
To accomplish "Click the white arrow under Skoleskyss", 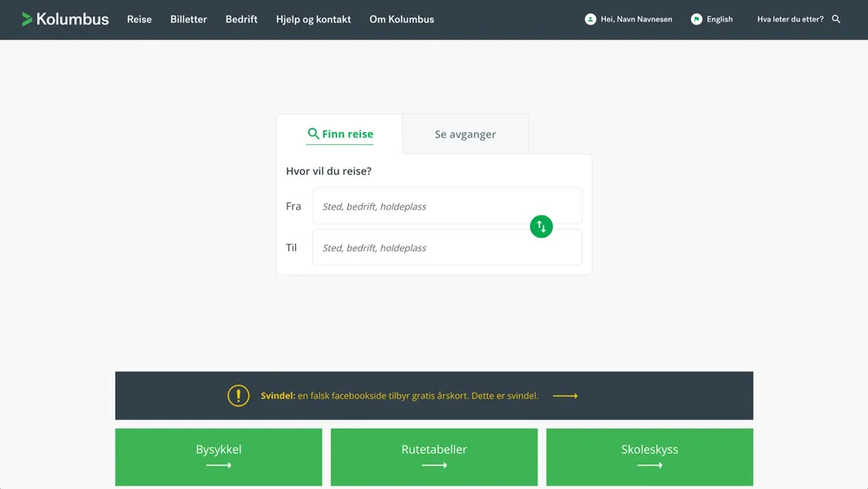I will (x=649, y=466).
